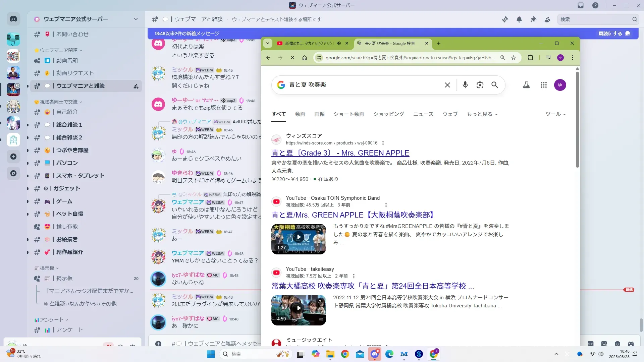
Task: Show member list icon in header
Action: 547,19
